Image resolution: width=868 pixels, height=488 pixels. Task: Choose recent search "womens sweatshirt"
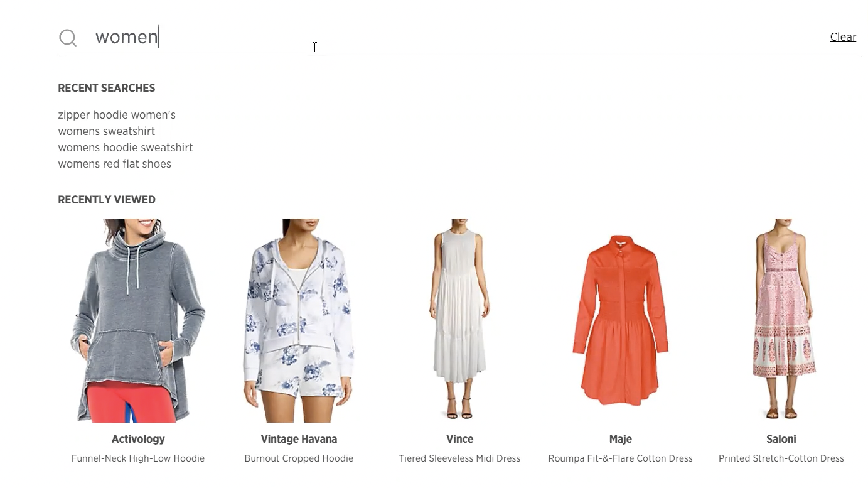point(107,131)
